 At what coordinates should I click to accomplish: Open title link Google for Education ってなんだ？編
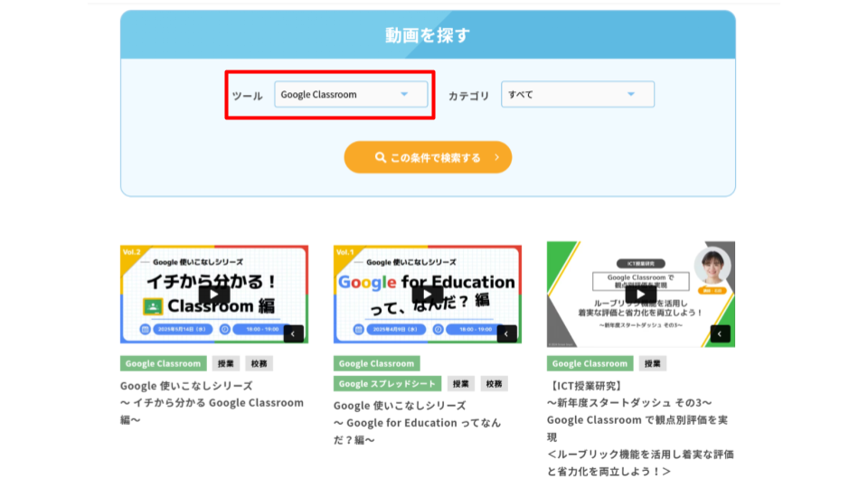pos(417,422)
